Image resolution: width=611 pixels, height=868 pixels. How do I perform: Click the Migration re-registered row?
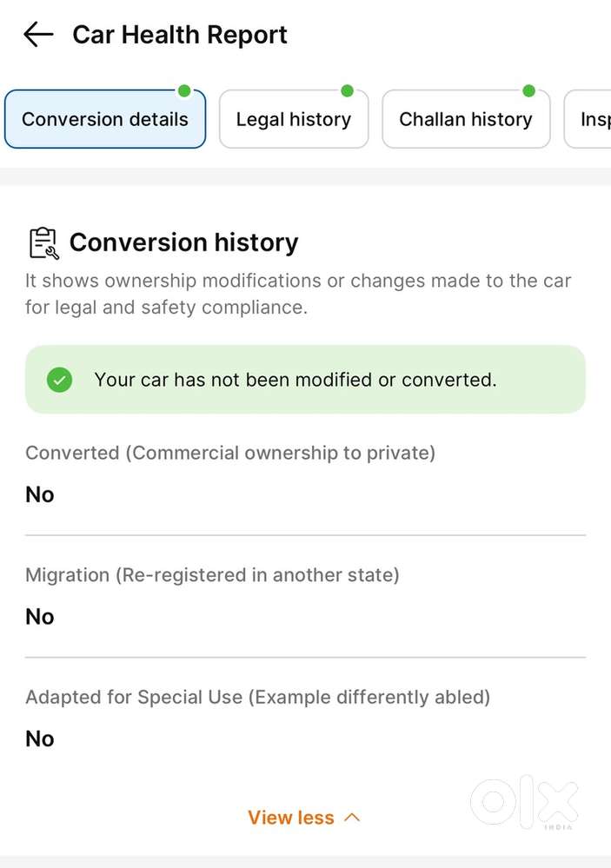(x=212, y=596)
